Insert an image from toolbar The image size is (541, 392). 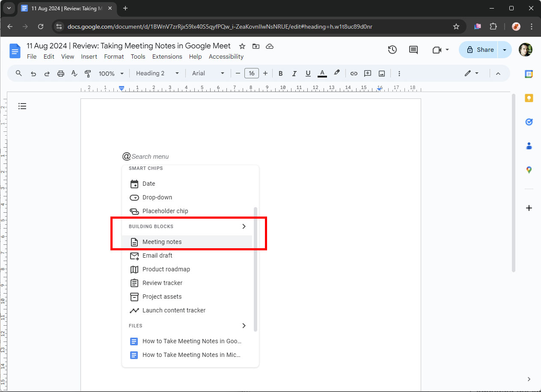click(381, 74)
